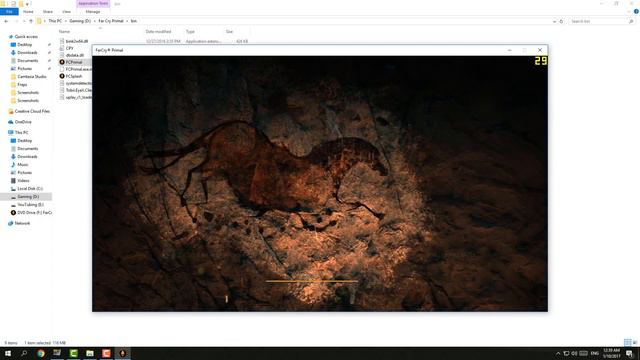This screenshot has height=360, width=640.
Task: Close the FarCry Primal game window
Action: pyautogui.click(x=540, y=50)
